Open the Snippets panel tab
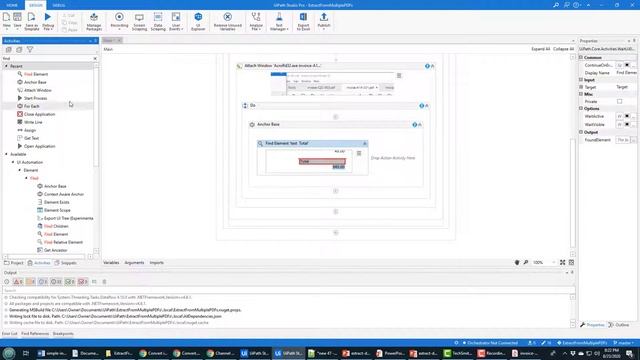 66,263
